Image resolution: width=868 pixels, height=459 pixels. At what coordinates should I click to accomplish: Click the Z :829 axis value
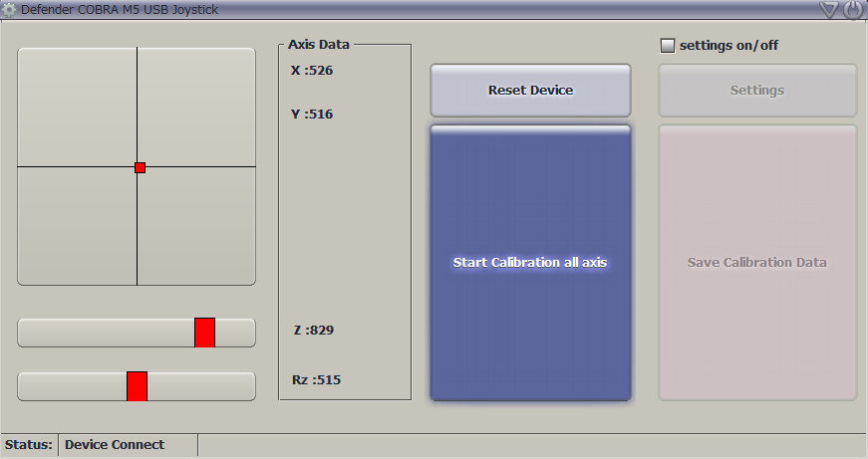(x=313, y=331)
